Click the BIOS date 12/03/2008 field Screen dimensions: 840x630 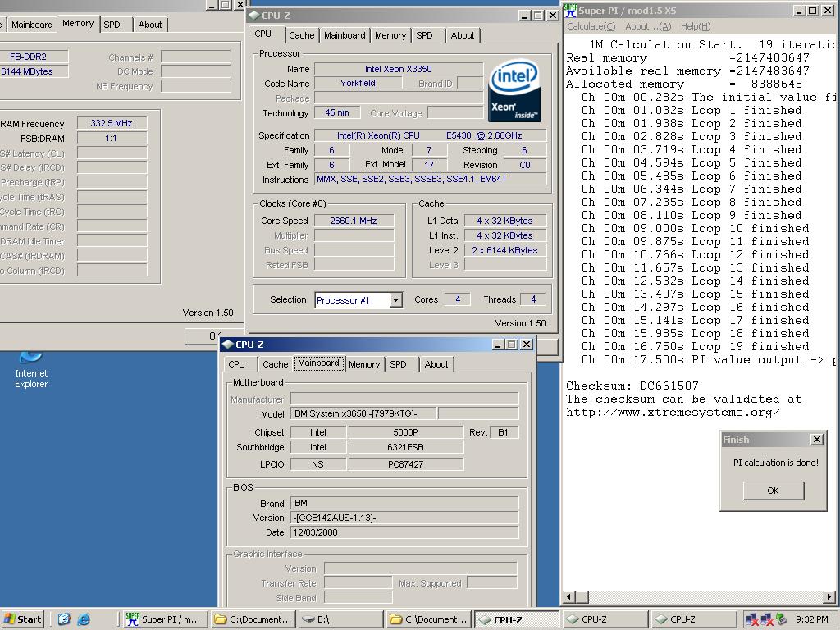[404, 532]
